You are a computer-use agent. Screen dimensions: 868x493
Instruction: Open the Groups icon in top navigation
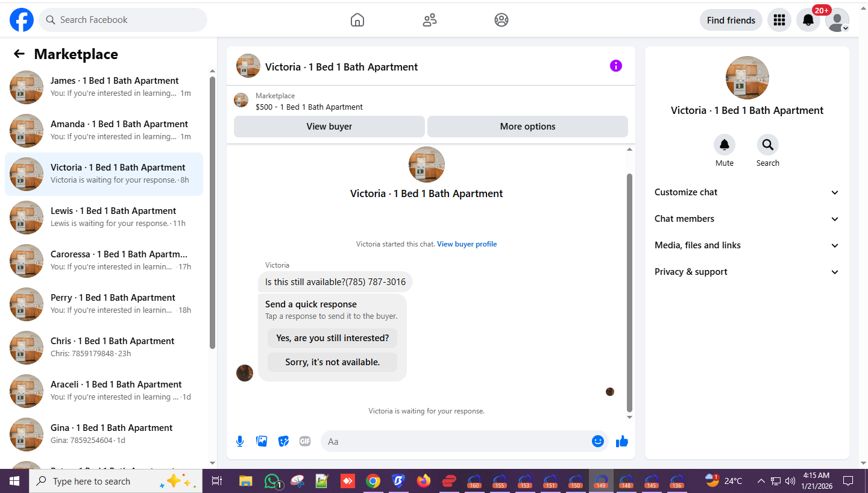[x=502, y=20]
